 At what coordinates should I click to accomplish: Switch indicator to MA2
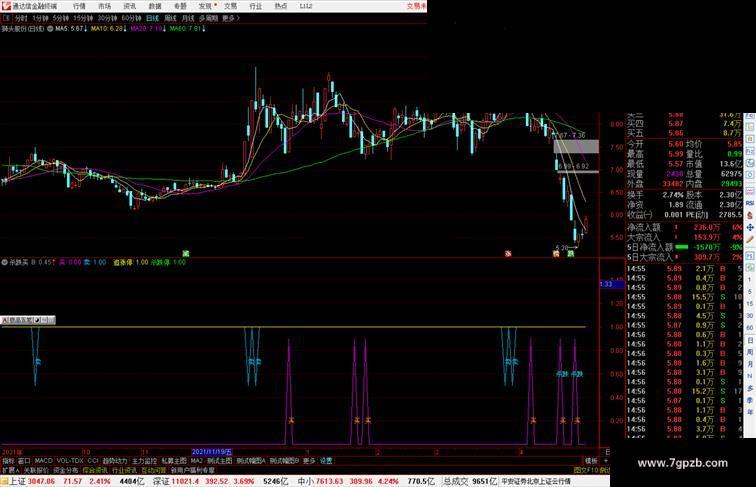pyautogui.click(x=196, y=461)
